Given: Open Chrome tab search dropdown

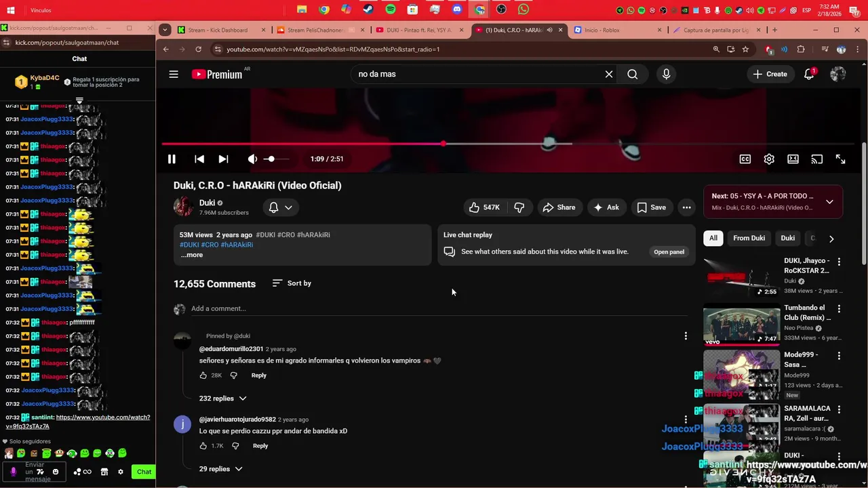Looking at the screenshot, I should tap(165, 30).
